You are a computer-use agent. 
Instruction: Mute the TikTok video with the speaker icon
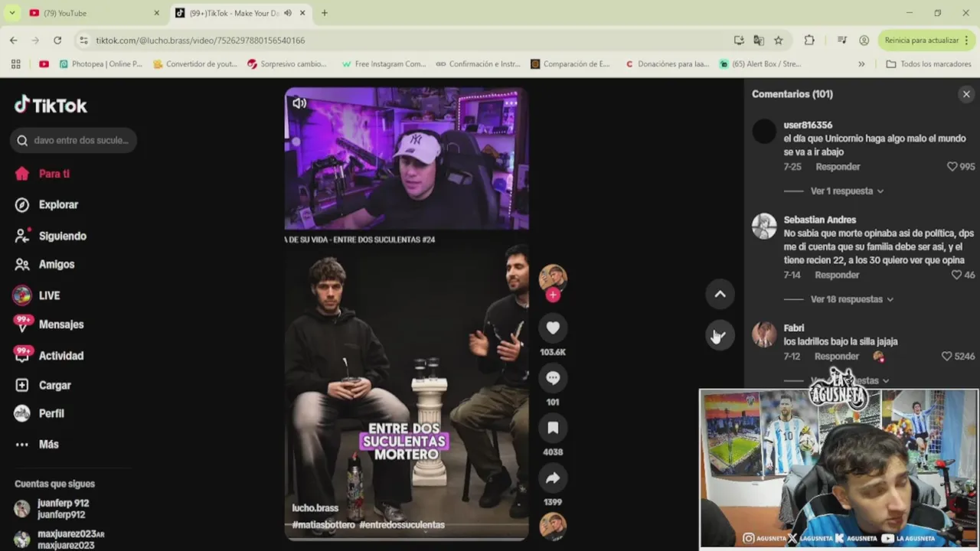(x=299, y=103)
